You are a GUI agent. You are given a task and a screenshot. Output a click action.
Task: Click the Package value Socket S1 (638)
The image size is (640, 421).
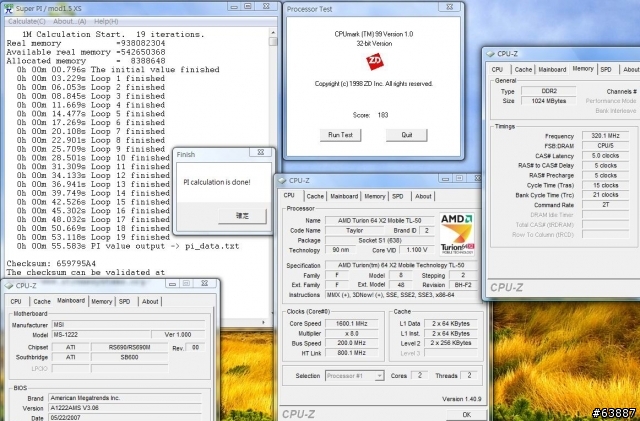pos(379,241)
